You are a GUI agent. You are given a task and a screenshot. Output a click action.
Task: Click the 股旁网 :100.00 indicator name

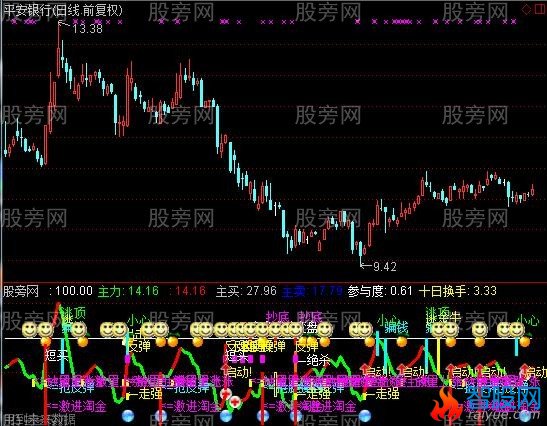(48, 291)
